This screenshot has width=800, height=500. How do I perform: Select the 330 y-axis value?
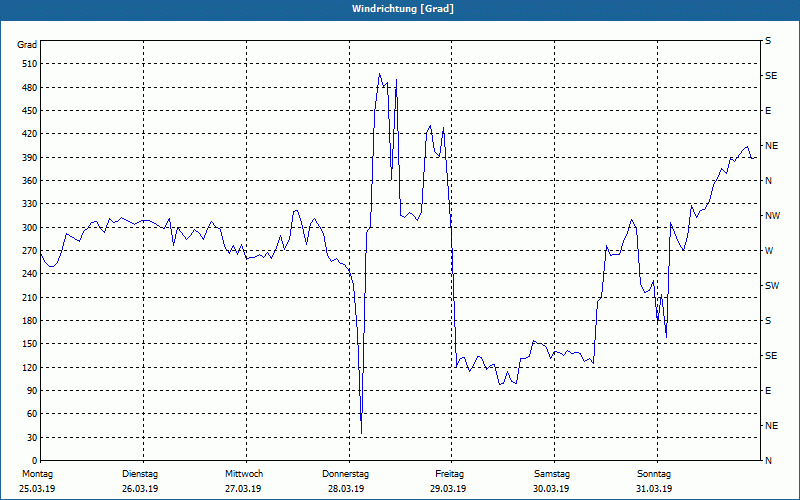[30, 204]
